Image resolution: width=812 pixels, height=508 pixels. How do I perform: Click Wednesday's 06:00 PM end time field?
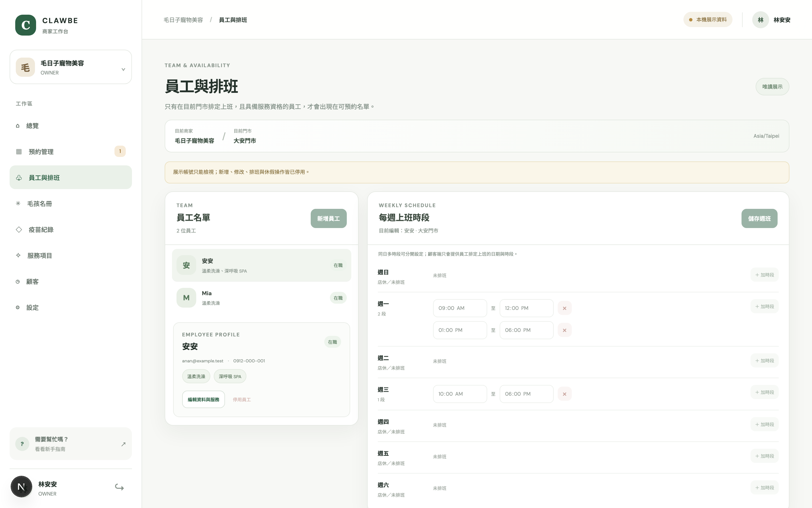526,394
